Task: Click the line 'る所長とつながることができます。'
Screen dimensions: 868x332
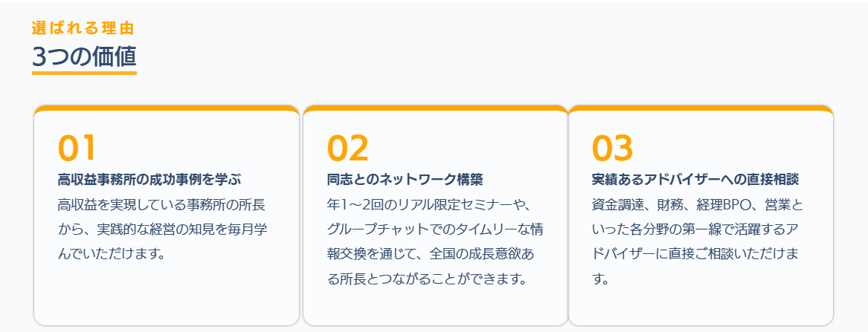Action: tap(426, 279)
